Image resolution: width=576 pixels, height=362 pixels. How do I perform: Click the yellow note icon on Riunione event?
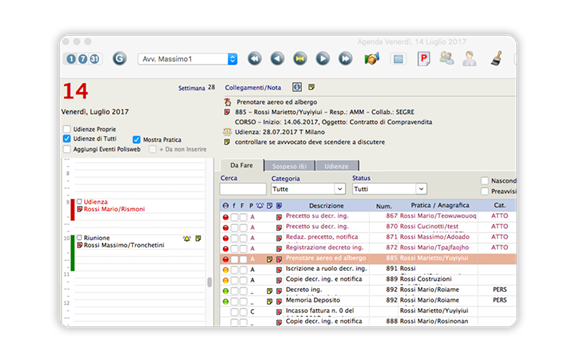198,239
